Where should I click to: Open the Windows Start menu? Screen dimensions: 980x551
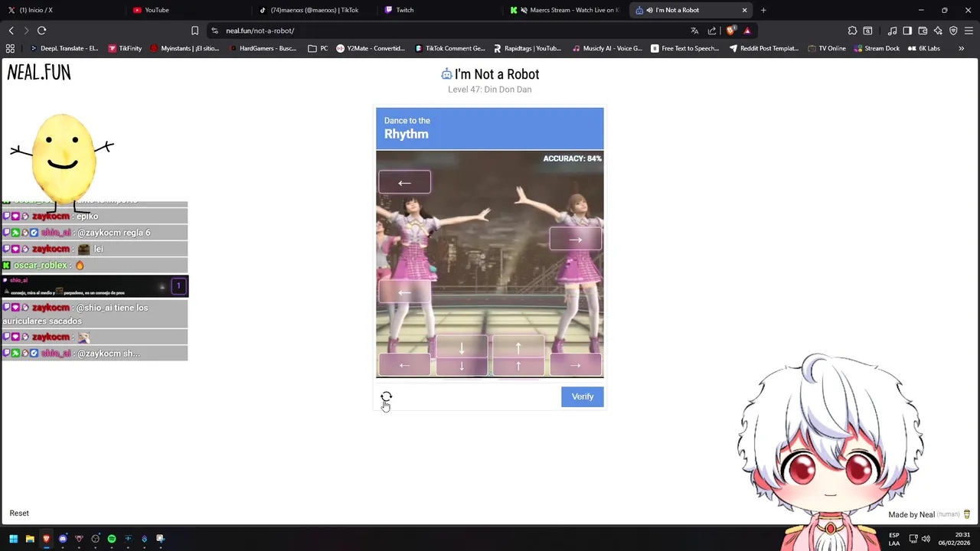tap(13, 539)
